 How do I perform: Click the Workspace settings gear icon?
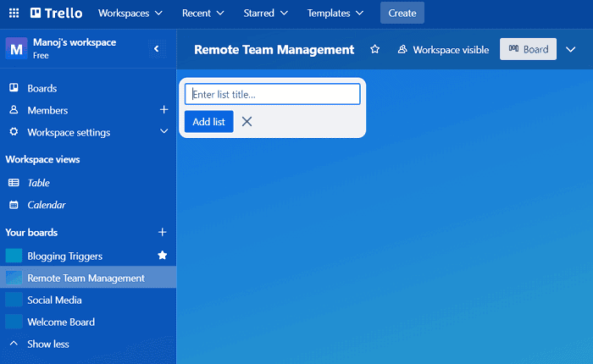14,131
